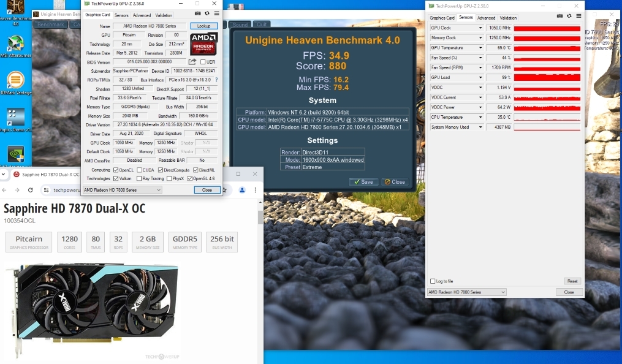The height and width of the screenshot is (364, 622).
Task: Click GPU-Z app icon in Sensors window title bar
Action: click(x=431, y=6)
